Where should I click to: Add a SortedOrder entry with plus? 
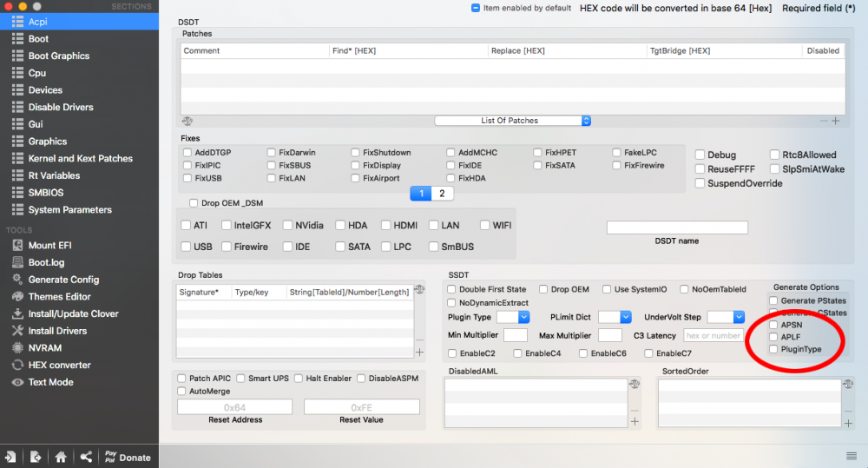coord(848,424)
